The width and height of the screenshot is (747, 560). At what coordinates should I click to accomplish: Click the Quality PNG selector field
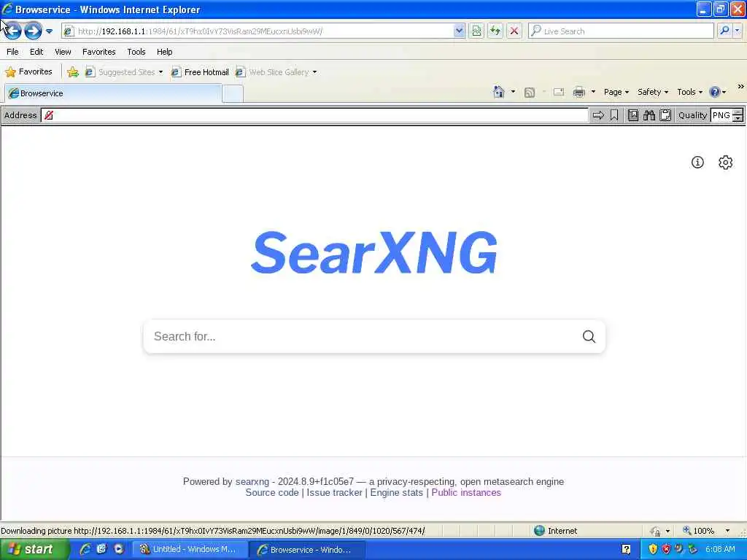[x=721, y=115]
